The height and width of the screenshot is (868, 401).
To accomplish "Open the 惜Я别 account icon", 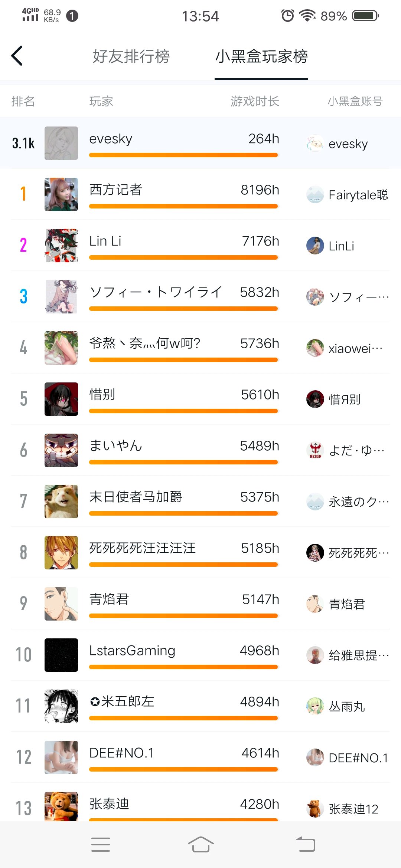I will click(315, 399).
